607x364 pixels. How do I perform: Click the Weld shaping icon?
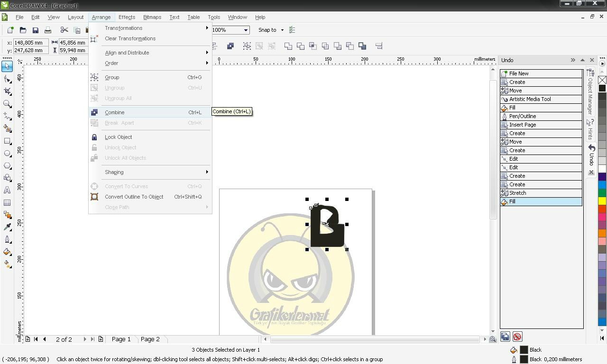pos(288,46)
